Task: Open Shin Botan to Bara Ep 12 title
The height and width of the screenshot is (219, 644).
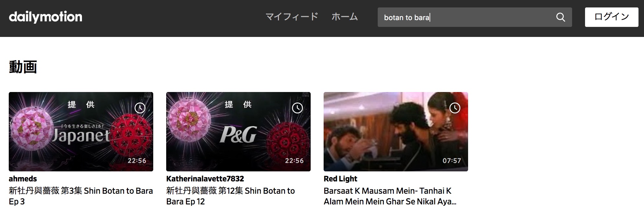Action: click(x=230, y=196)
